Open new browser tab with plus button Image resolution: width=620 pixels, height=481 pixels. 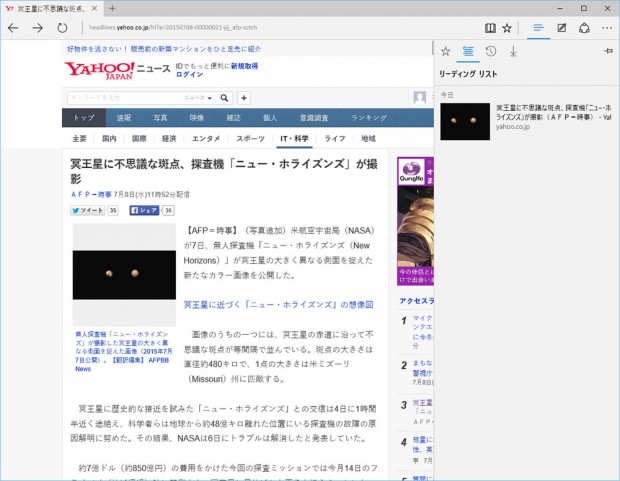click(x=113, y=8)
